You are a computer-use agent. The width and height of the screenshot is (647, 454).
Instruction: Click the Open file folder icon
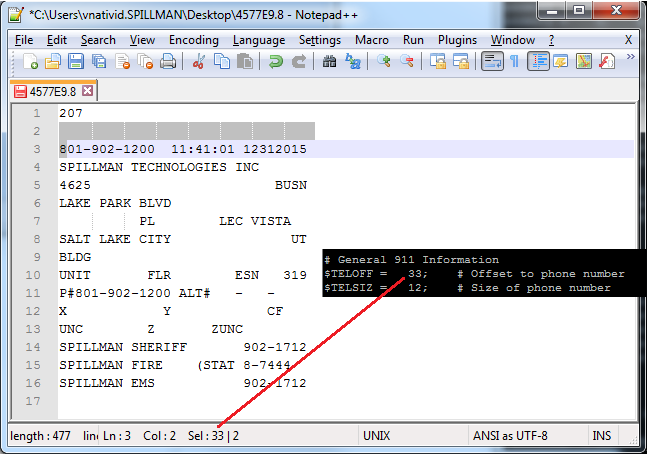pos(53,61)
